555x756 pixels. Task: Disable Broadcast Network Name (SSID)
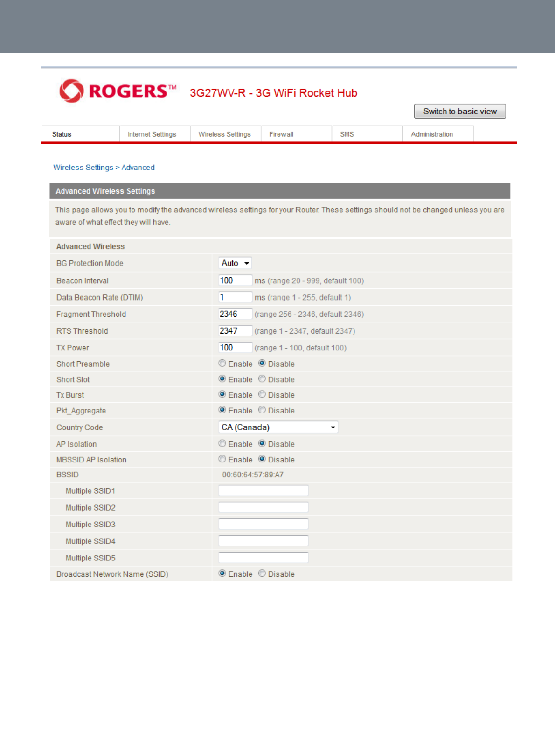(x=262, y=574)
